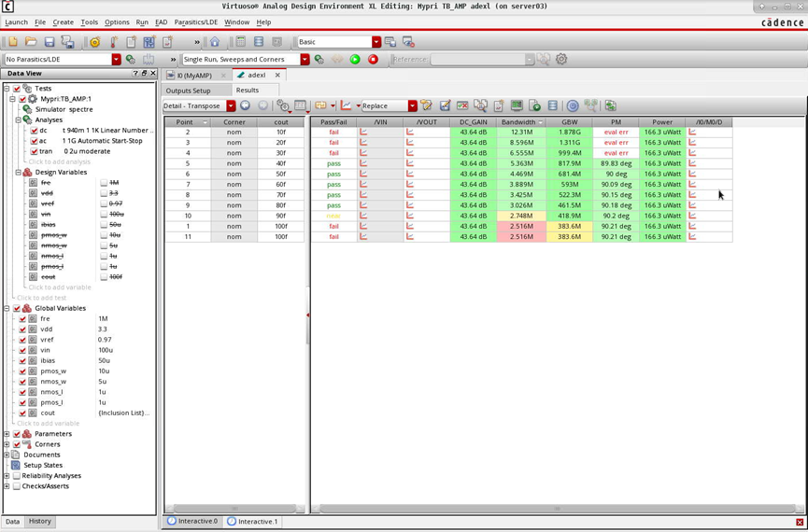Click the green Run Simulation button
This screenshot has height=532, width=808.
point(355,59)
